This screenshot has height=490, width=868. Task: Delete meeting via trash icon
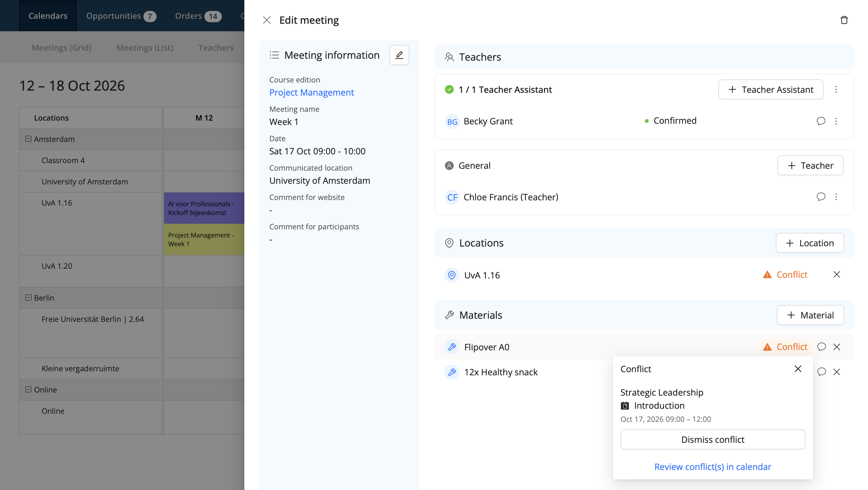click(x=844, y=20)
